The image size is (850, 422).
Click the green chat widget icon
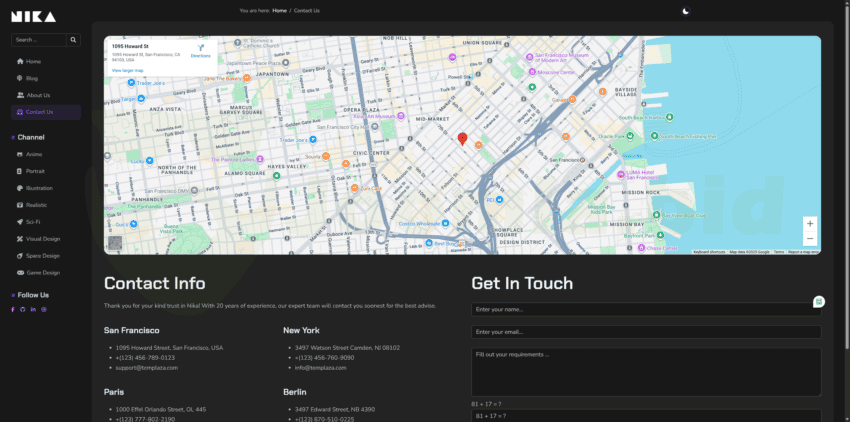click(819, 301)
